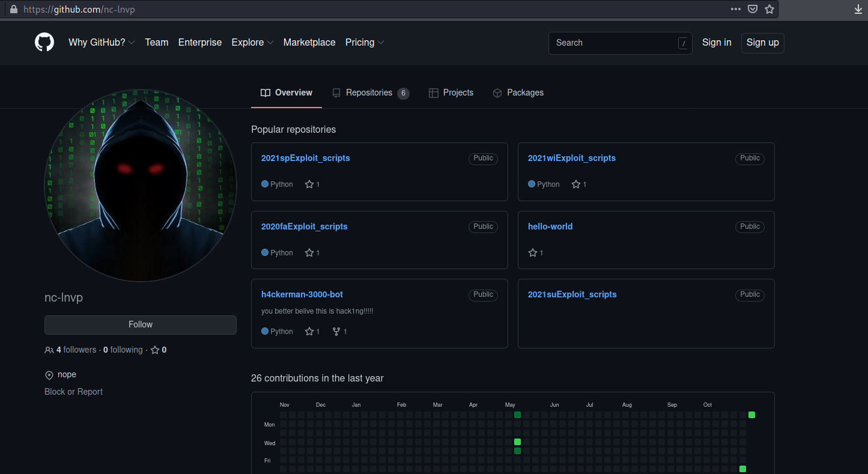Click the hooded hacker profile avatar
This screenshot has width=868, height=474.
141,186
